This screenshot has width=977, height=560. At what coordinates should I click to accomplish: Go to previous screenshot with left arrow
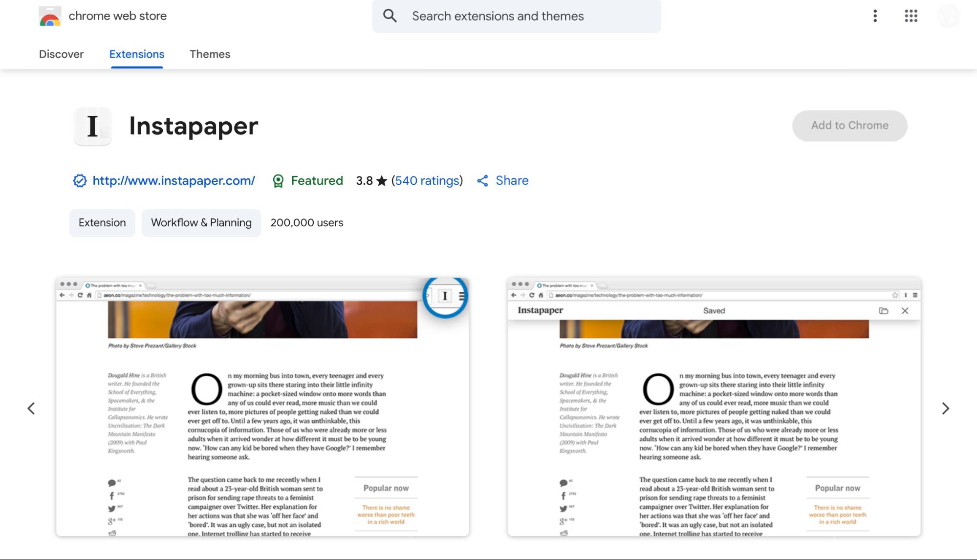coord(31,408)
